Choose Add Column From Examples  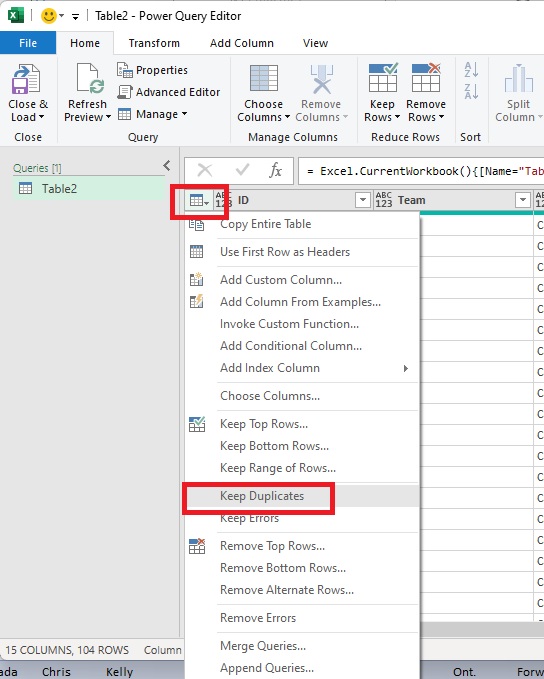tap(302, 302)
